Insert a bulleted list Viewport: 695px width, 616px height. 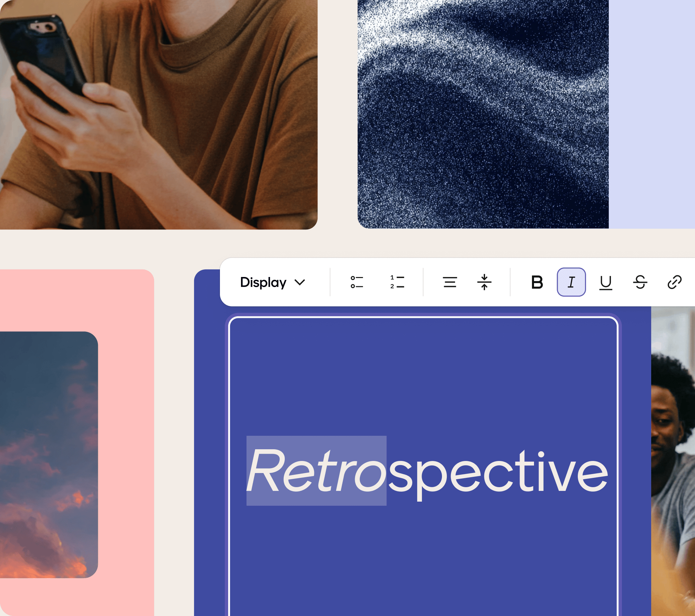358,283
